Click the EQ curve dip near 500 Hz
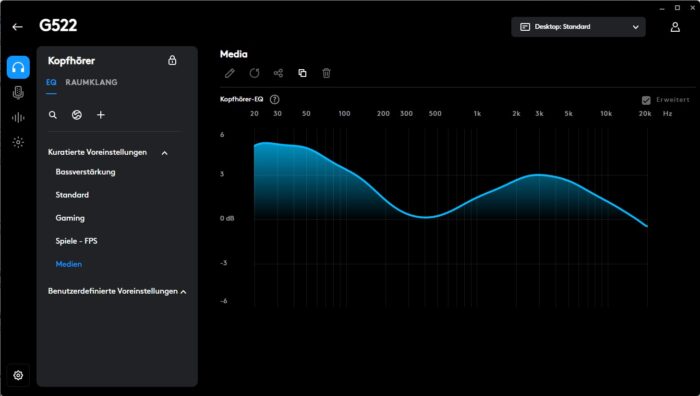Screen dimensions: 700x396 click(426, 217)
